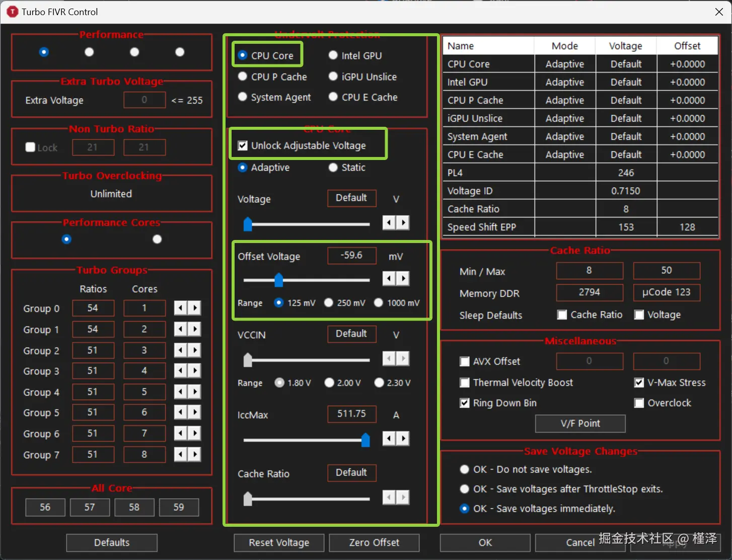Set offset range to 250 mV
The height and width of the screenshot is (560, 732).
(x=329, y=303)
